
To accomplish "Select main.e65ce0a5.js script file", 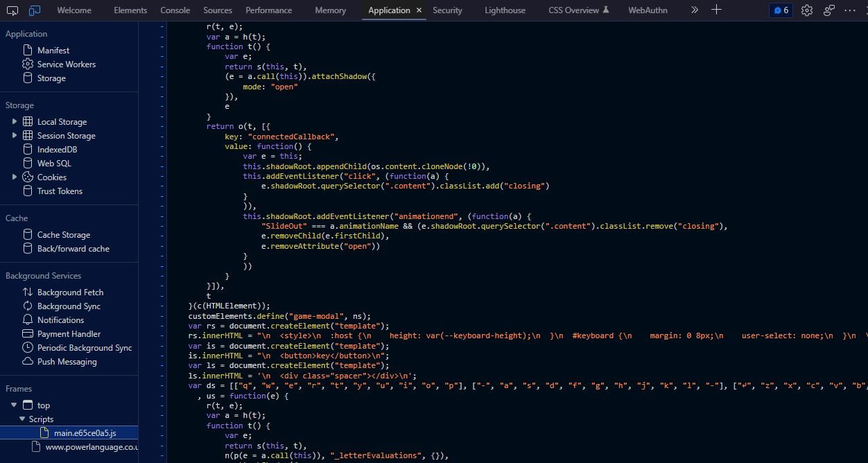I will click(85, 433).
